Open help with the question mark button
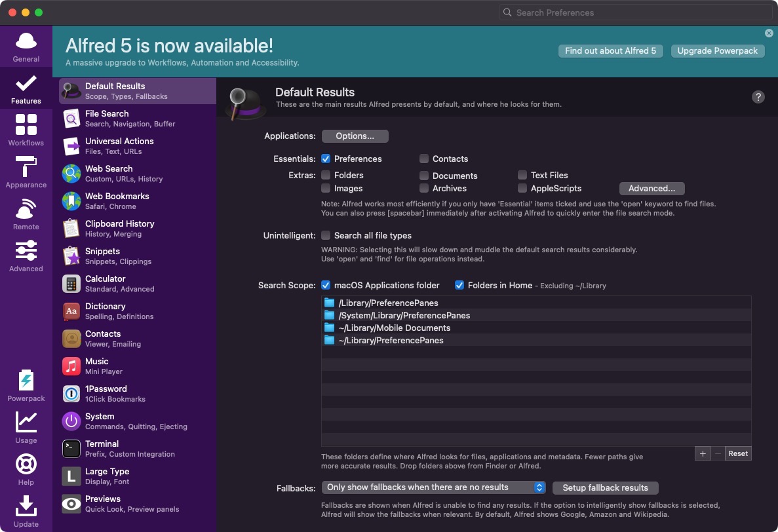The image size is (778, 532). tap(758, 97)
